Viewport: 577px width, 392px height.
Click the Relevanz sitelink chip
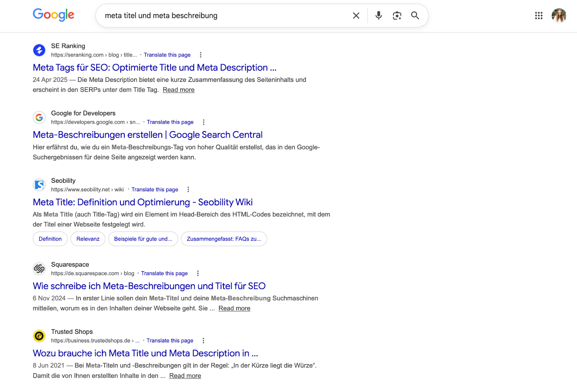click(x=88, y=239)
